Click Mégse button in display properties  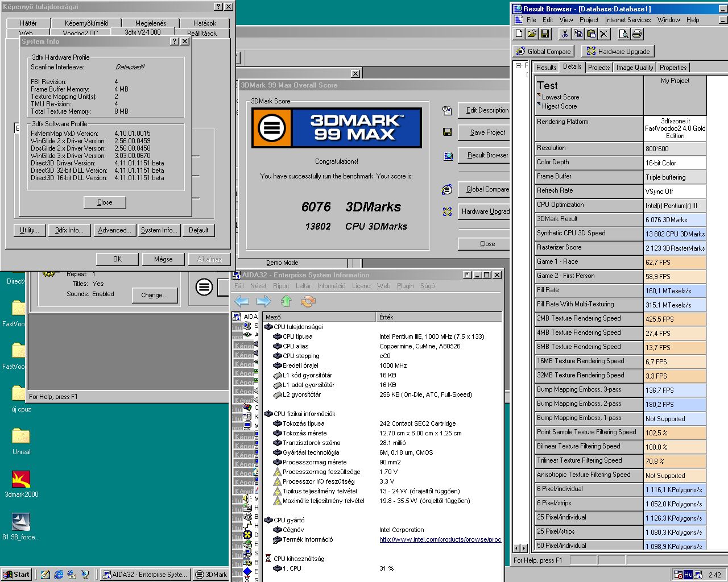tap(163, 259)
